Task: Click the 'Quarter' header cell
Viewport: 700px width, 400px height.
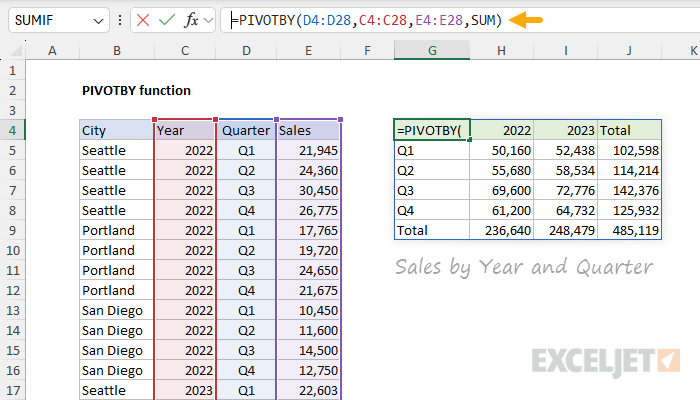Action: [246, 130]
